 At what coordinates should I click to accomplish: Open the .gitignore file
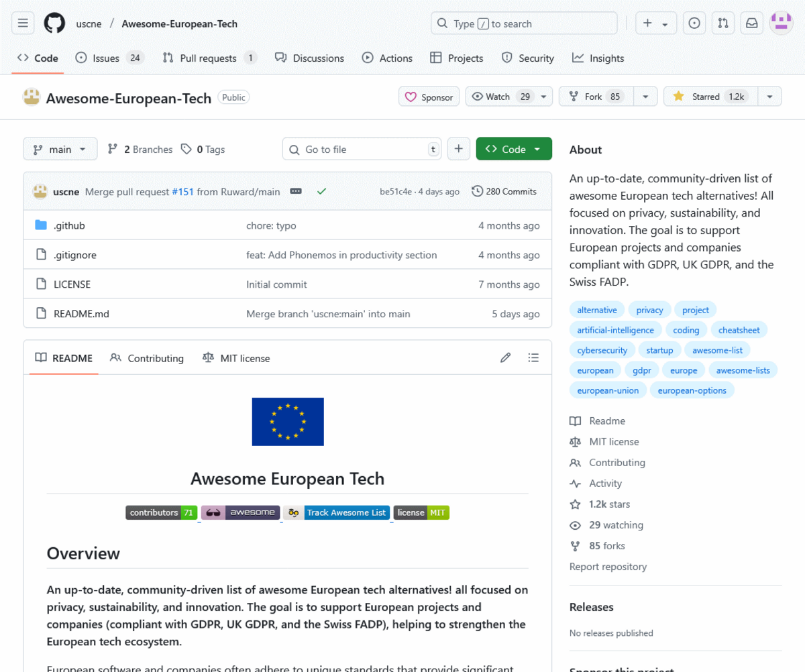coord(75,255)
